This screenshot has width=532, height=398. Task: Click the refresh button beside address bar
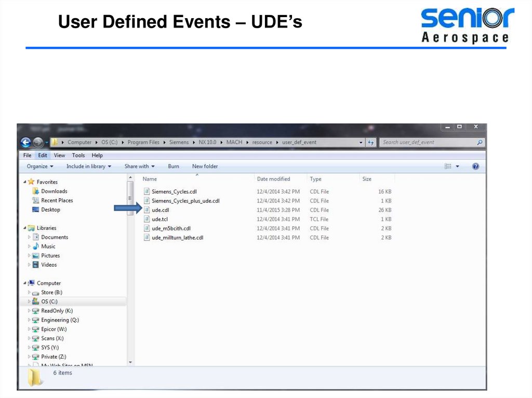coord(371,142)
